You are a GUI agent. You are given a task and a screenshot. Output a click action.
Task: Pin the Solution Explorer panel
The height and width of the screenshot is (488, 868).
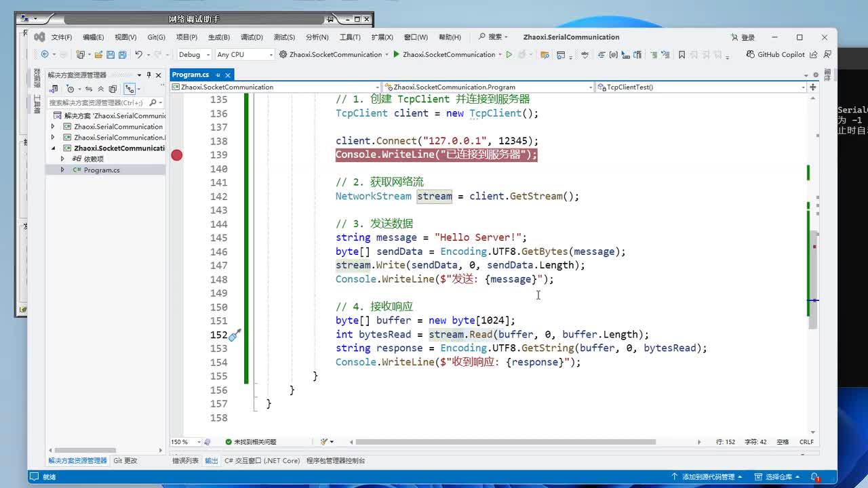[x=149, y=75]
